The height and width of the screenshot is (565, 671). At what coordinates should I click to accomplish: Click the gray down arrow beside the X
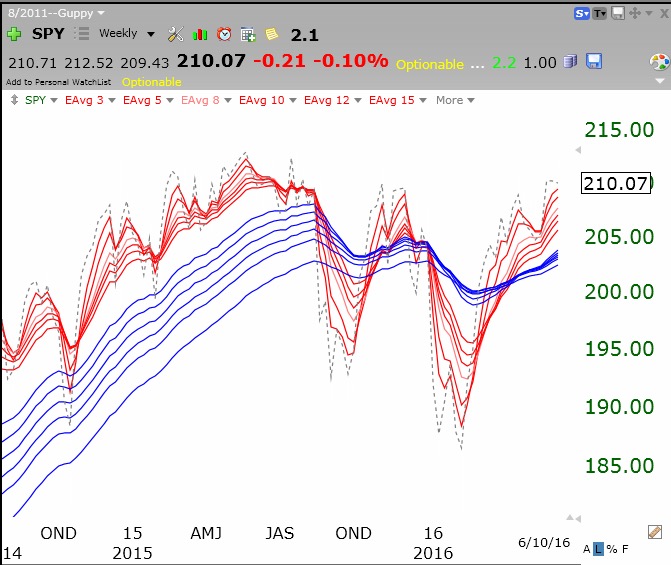click(x=649, y=13)
